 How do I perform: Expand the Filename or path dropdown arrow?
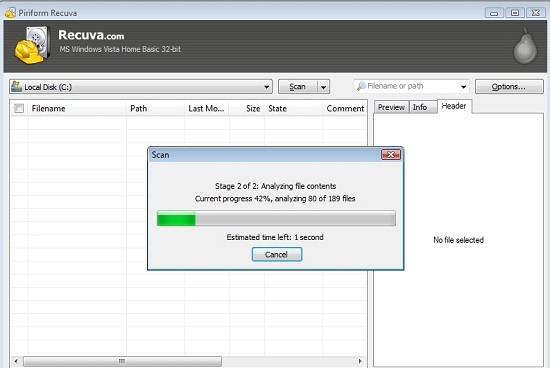pyautogui.click(x=463, y=86)
